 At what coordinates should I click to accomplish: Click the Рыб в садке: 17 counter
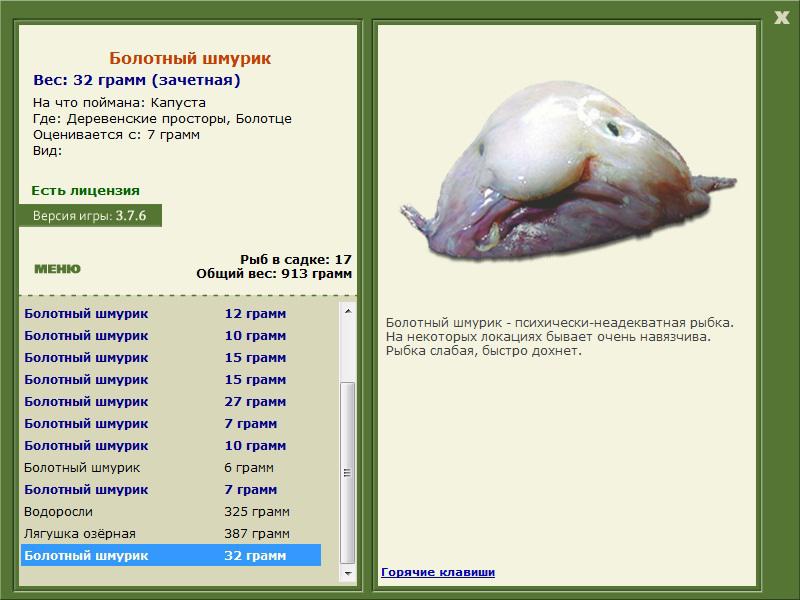[x=296, y=259]
